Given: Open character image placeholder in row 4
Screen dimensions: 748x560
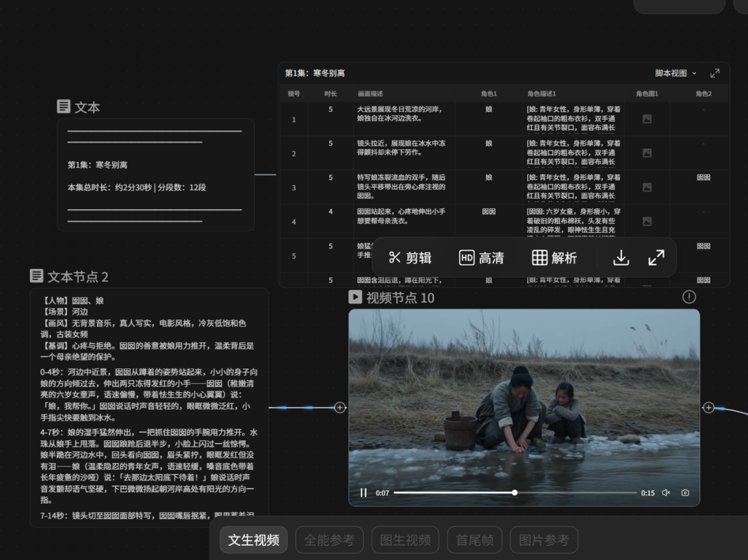Looking at the screenshot, I should (647, 221).
